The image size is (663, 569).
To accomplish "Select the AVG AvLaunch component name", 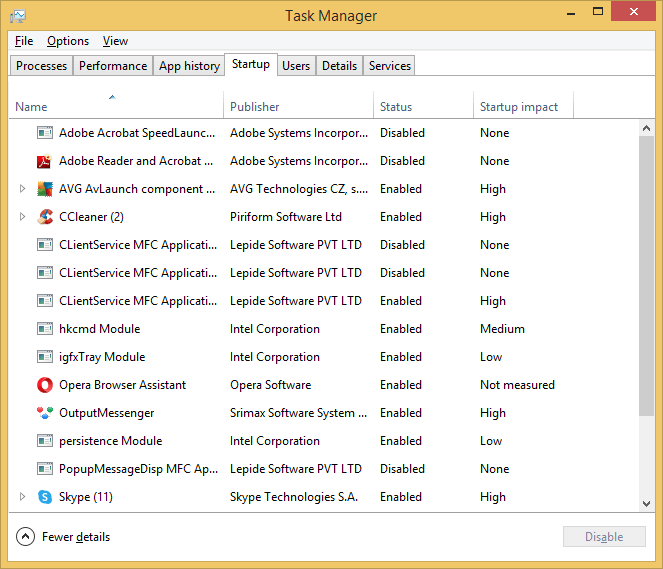I will [137, 189].
